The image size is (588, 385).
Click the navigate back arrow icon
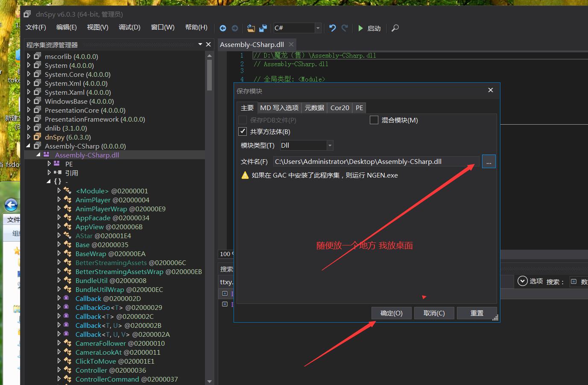(223, 28)
